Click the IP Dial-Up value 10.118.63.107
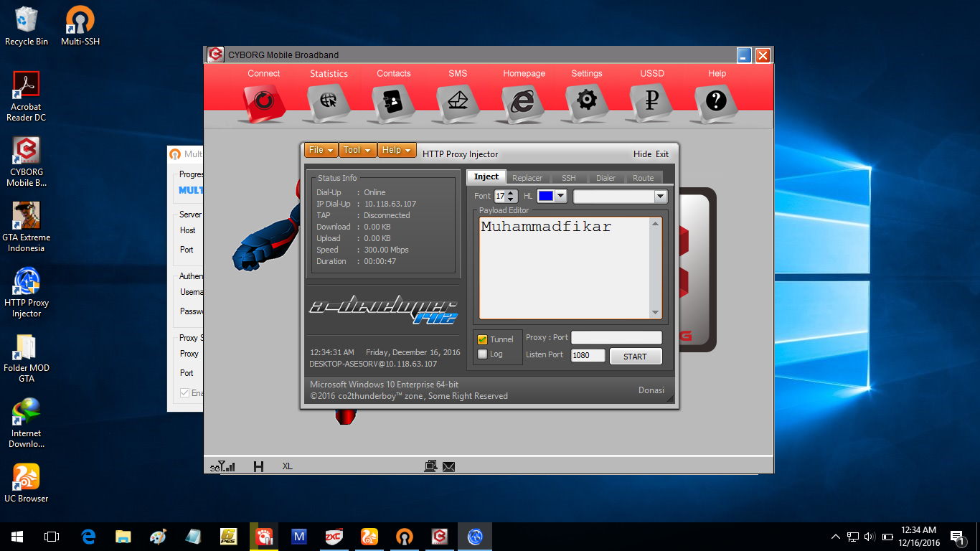This screenshot has height=551, width=980. coord(390,204)
